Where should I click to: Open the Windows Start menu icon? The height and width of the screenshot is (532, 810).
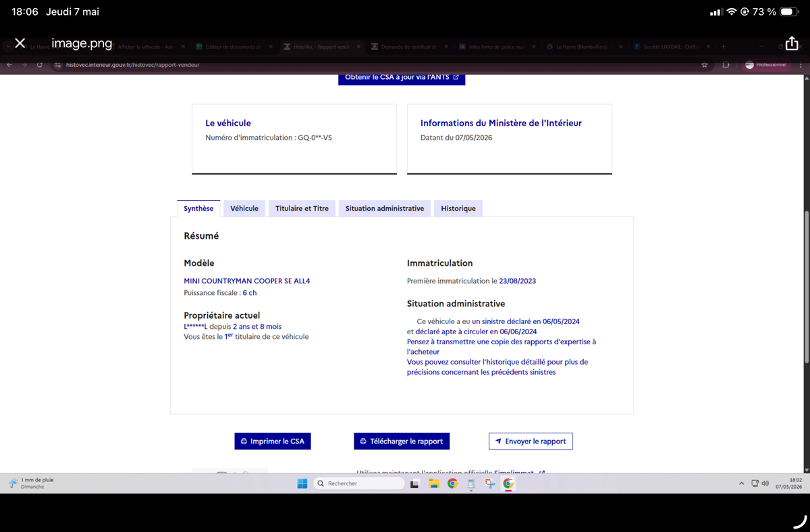[x=302, y=483]
